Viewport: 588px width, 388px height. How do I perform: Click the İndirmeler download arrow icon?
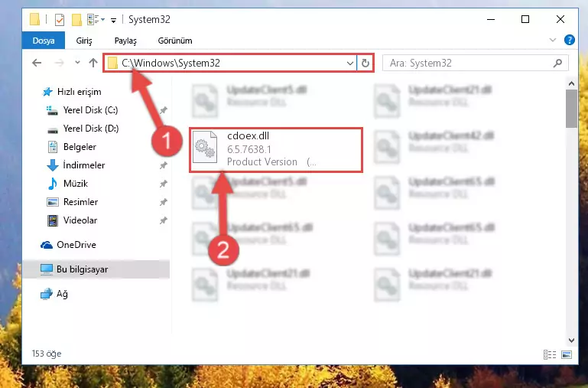tap(53, 165)
